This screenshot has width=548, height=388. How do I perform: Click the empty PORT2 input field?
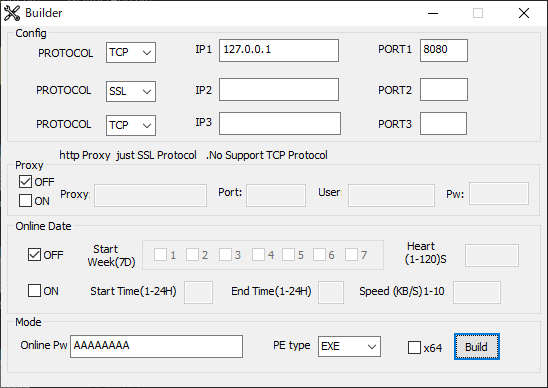(x=444, y=89)
